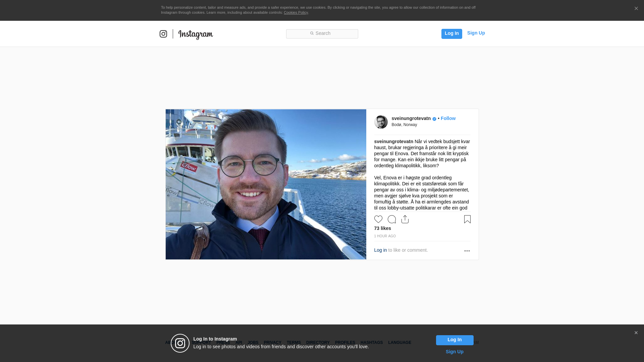
Task: Close the bottom login banner
Action: [636, 333]
